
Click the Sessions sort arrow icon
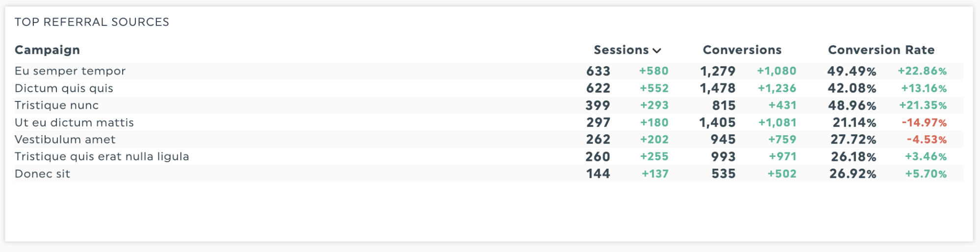pos(657,50)
